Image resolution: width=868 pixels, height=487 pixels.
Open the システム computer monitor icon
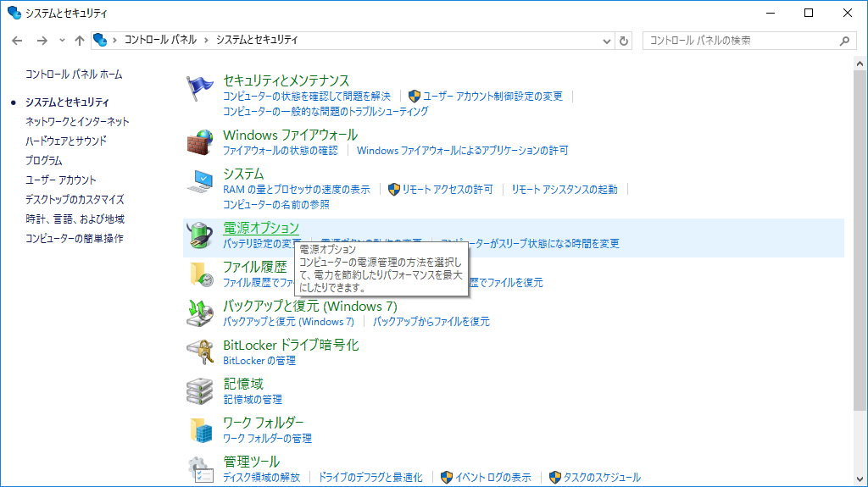click(199, 181)
